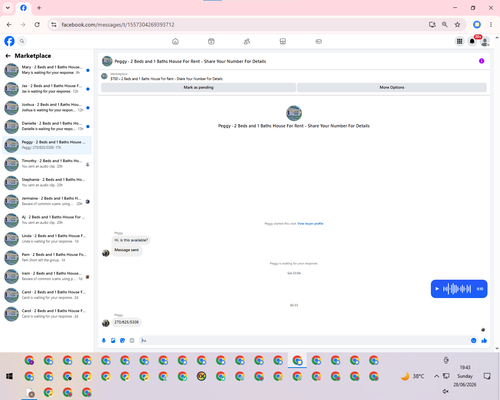
Task: Open the conversation with Stephanie
Action: coord(47,182)
